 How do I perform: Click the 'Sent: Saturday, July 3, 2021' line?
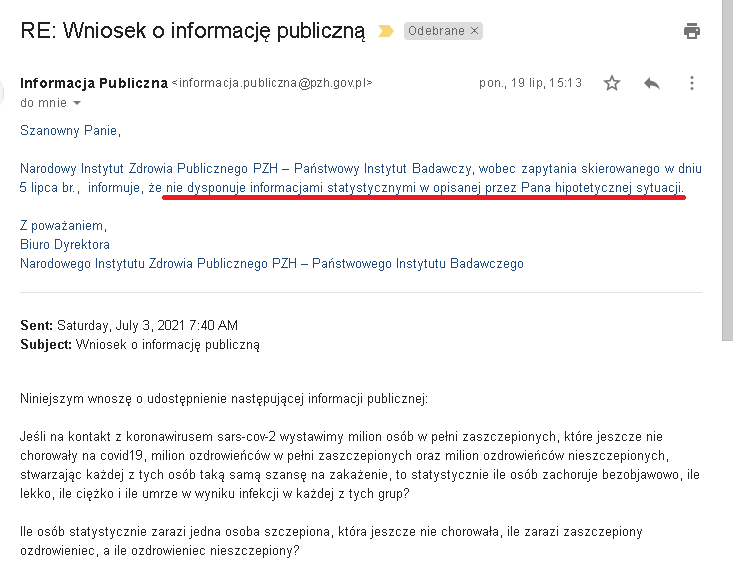(129, 325)
